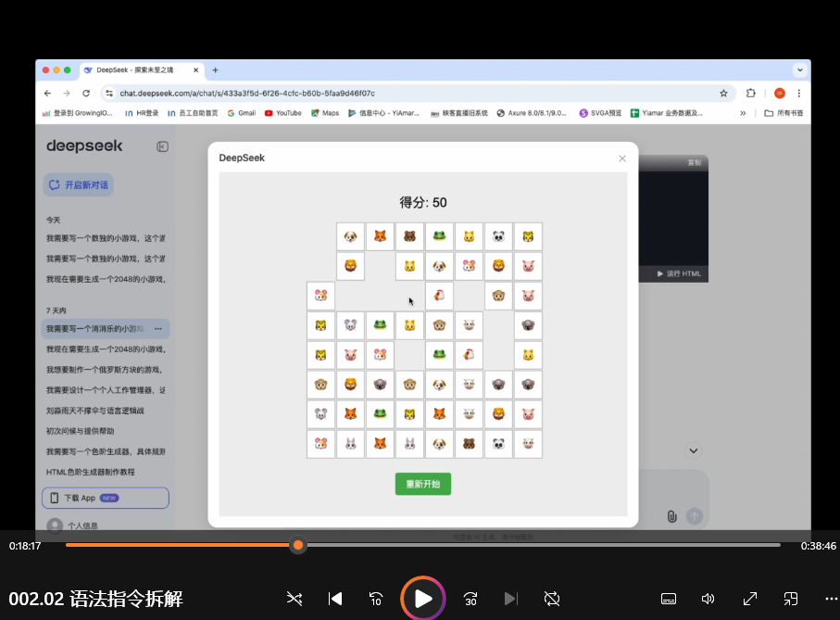Open chat 刘淼雨天不撑伞与语言逻辑战

[x=95, y=411]
